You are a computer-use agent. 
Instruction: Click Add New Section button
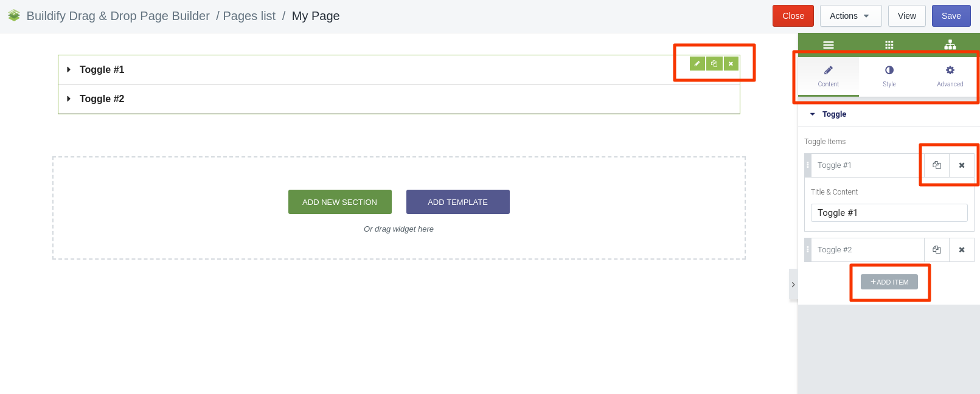coord(340,202)
